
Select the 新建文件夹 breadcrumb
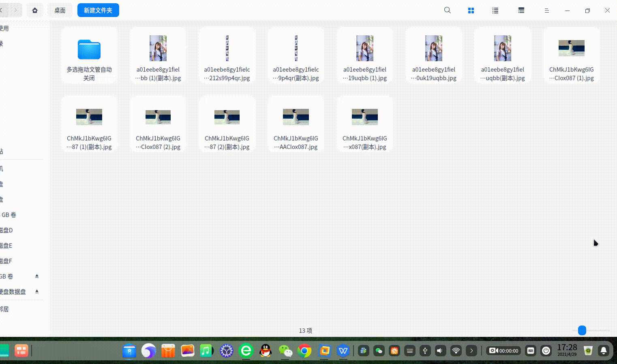98,11
